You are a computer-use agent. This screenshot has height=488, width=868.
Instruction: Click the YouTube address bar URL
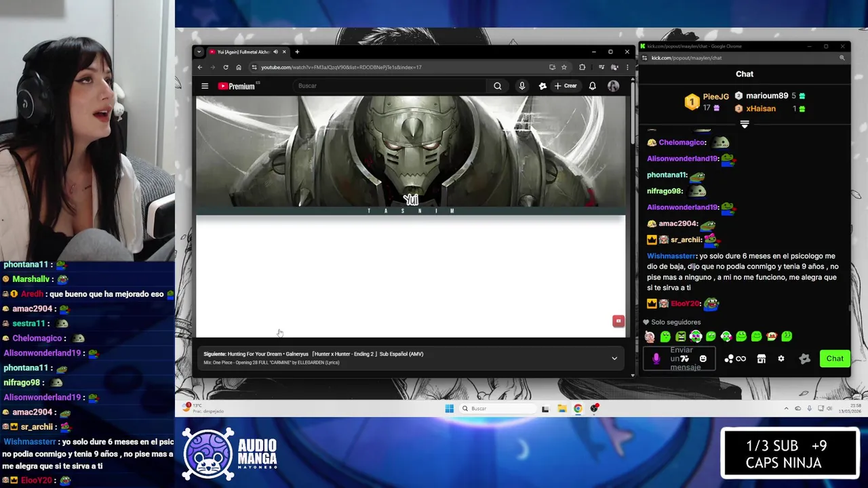pyautogui.click(x=341, y=67)
